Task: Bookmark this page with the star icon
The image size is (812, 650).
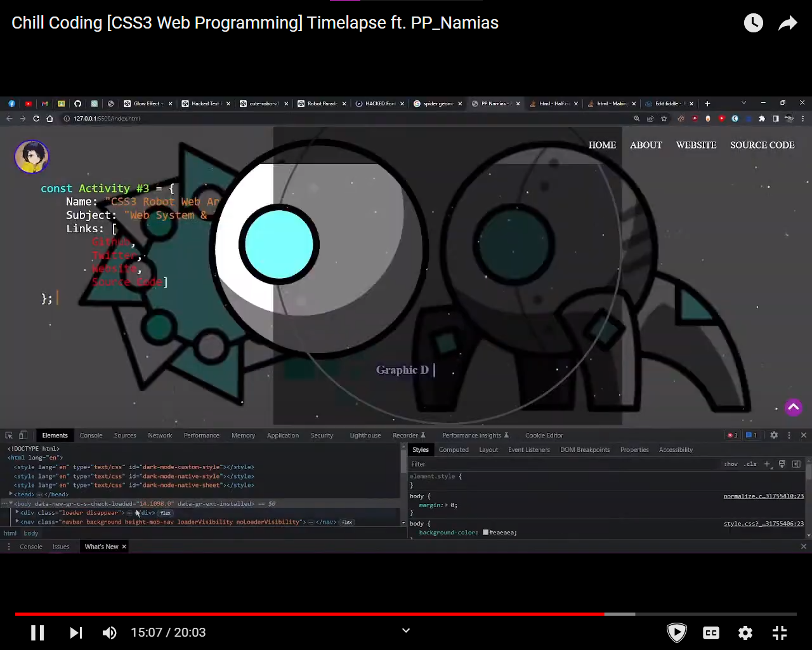Action: click(x=664, y=119)
